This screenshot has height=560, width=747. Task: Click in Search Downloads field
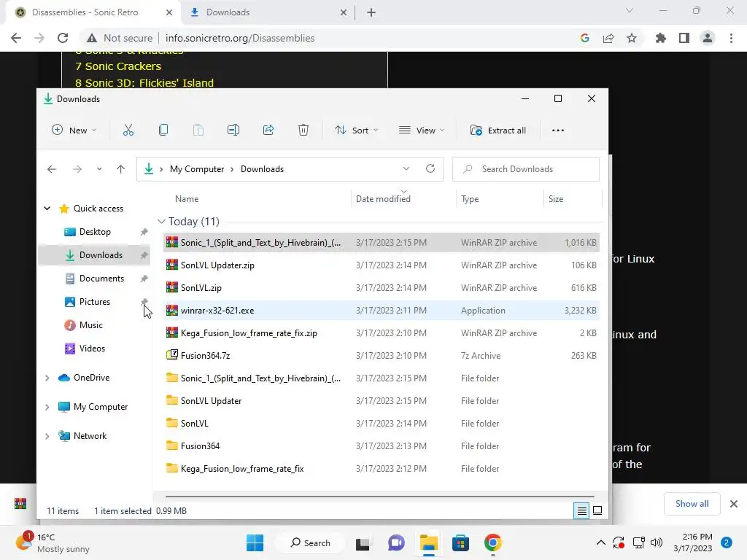pos(525,169)
